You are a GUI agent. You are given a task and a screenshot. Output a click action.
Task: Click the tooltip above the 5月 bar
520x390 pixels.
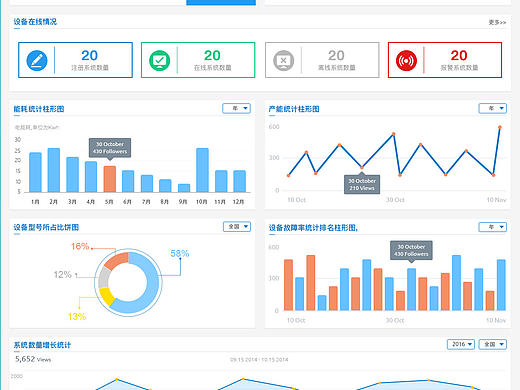[x=110, y=148]
